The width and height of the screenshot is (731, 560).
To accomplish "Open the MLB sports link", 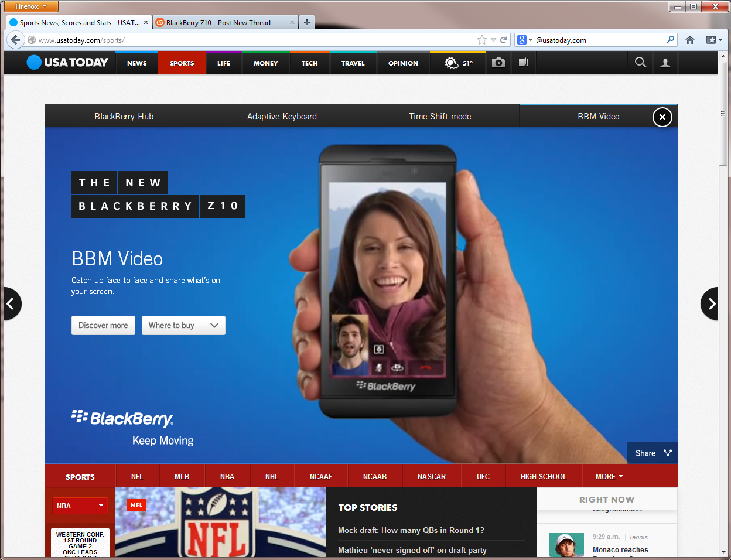I will tap(182, 476).
